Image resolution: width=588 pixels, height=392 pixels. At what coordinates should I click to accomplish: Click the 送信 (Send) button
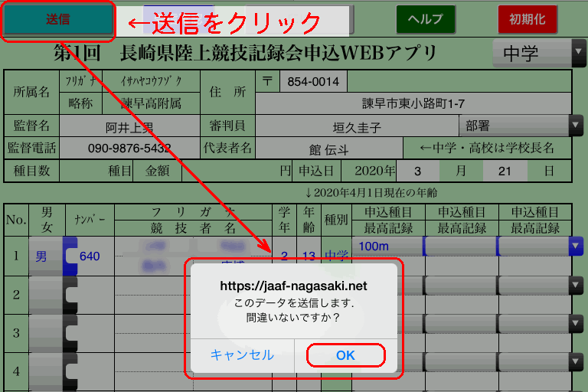[58, 20]
